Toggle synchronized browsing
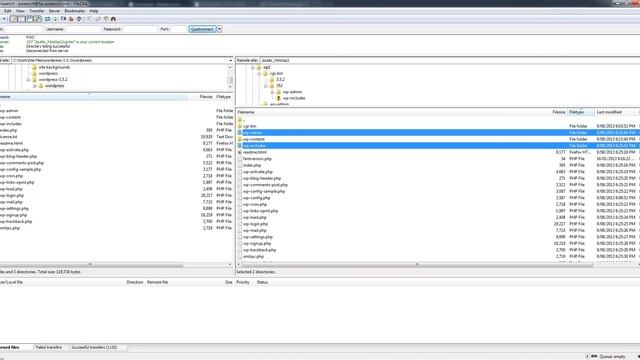 coord(106,19)
